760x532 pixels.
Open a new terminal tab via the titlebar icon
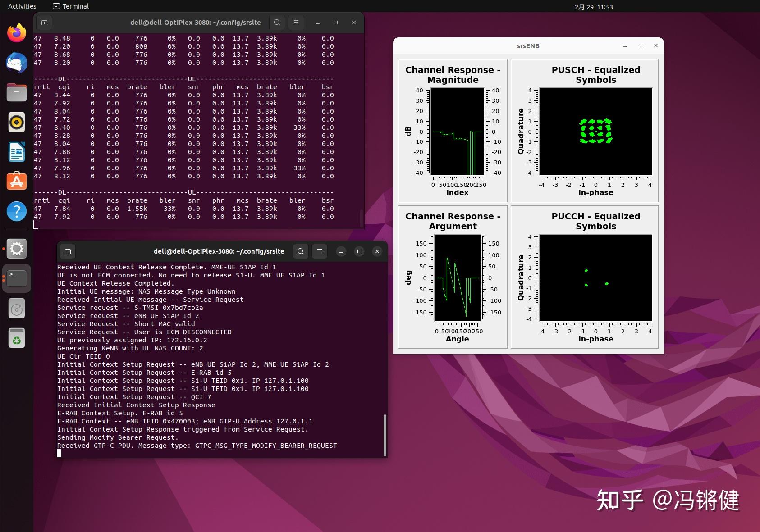tap(44, 23)
